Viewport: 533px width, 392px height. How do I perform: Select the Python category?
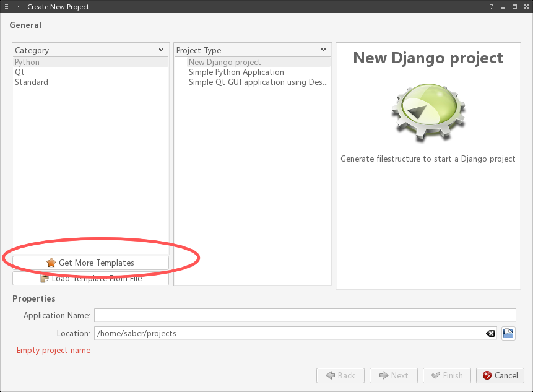(x=90, y=62)
